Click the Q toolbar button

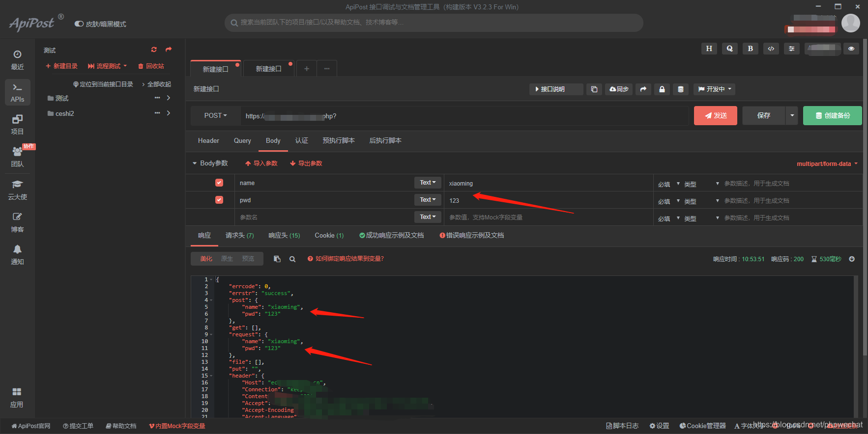pyautogui.click(x=729, y=49)
